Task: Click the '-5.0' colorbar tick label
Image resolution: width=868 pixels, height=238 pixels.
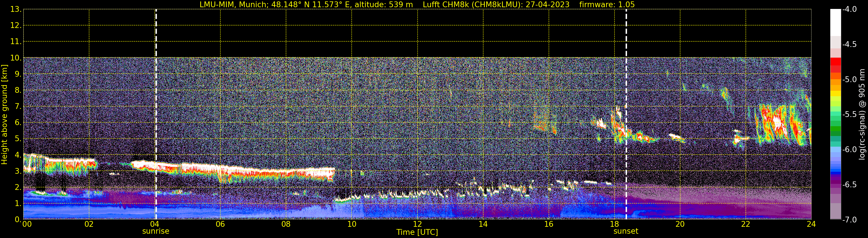Action: click(849, 80)
